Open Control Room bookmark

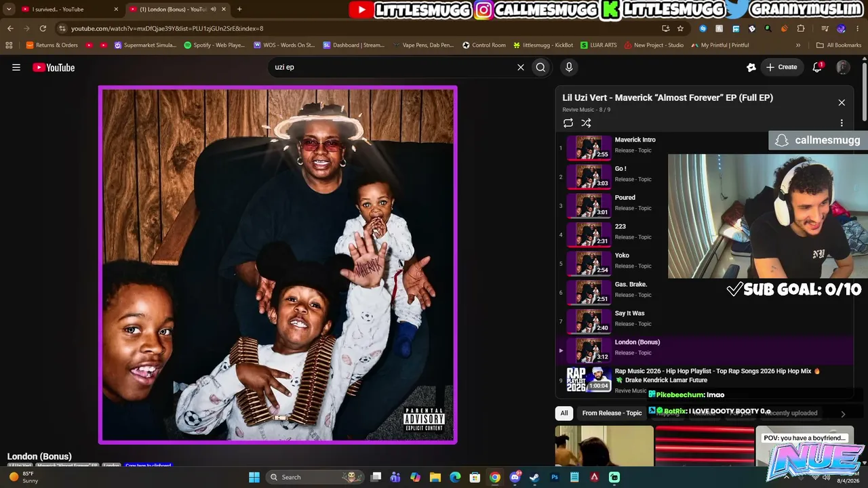(484, 45)
